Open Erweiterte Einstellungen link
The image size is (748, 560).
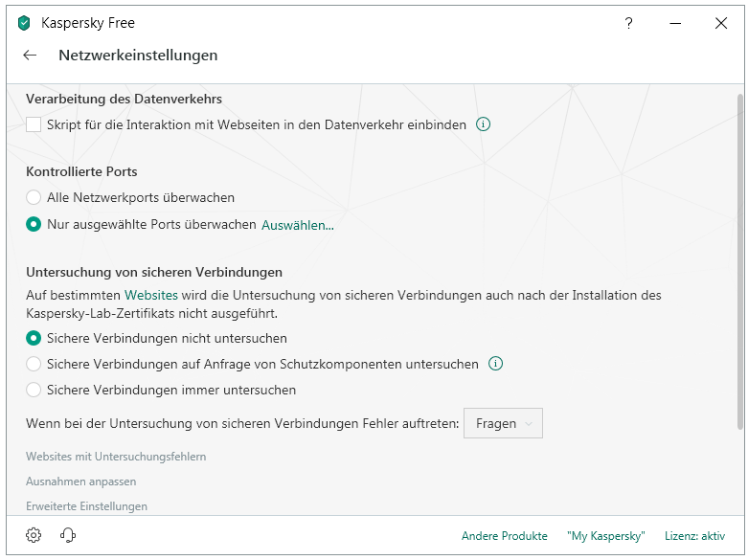pyautogui.click(x=86, y=506)
